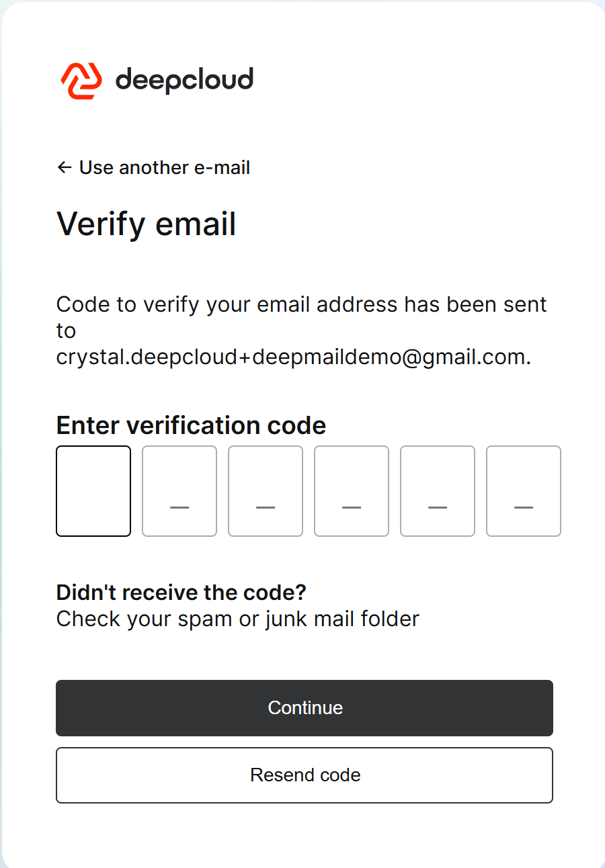Click the Resend code button
The height and width of the screenshot is (868, 605).
pyautogui.click(x=305, y=775)
